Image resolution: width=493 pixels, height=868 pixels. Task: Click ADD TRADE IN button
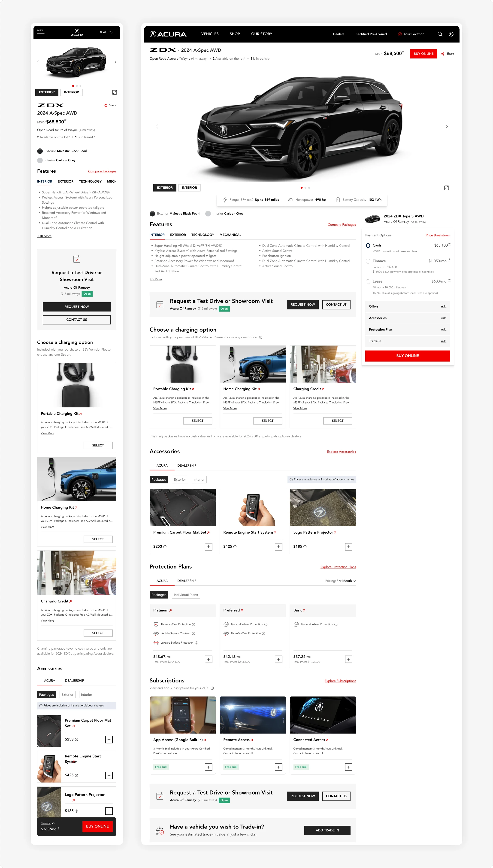tap(327, 830)
